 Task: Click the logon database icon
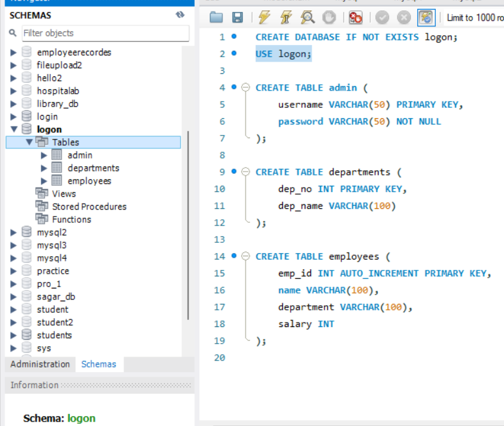pos(27,129)
